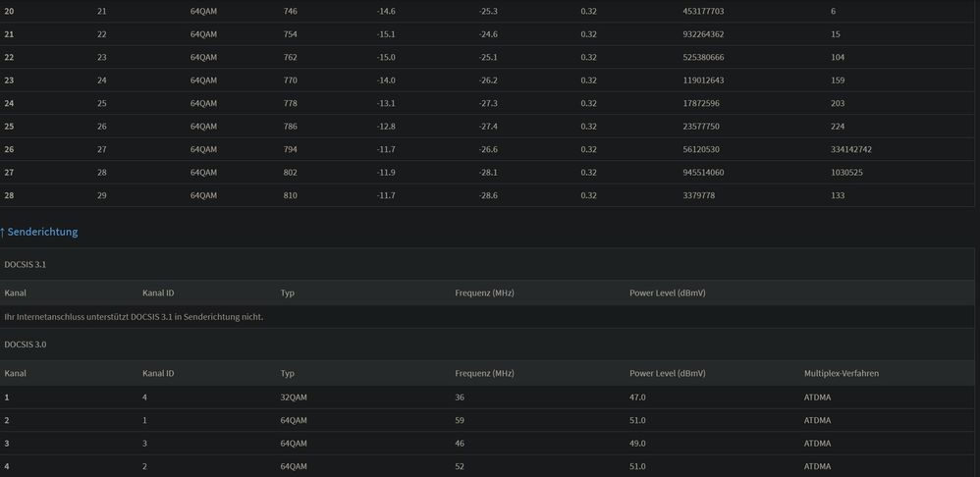980x477 pixels.
Task: Click the DOCSIS 3.1 not supported notice text
Action: tap(134, 317)
